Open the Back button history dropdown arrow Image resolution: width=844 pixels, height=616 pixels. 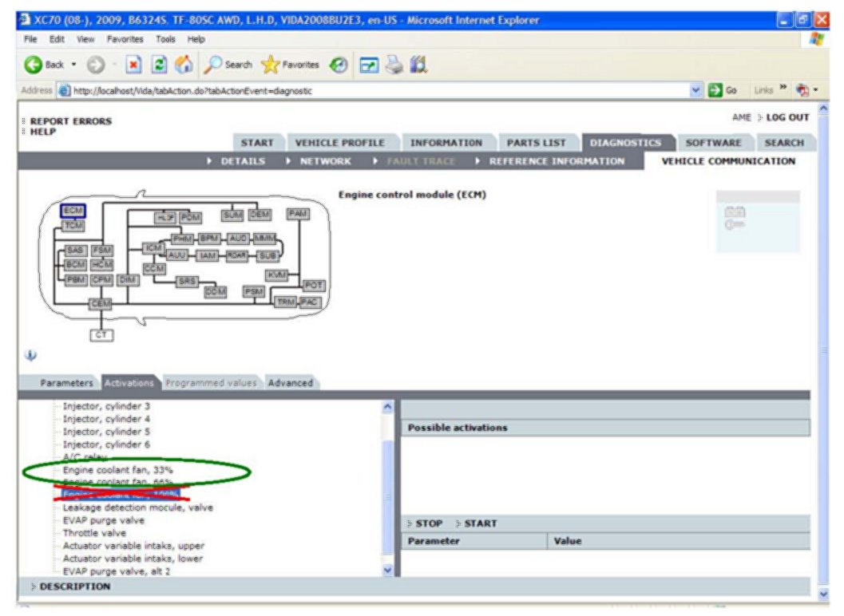(x=73, y=65)
